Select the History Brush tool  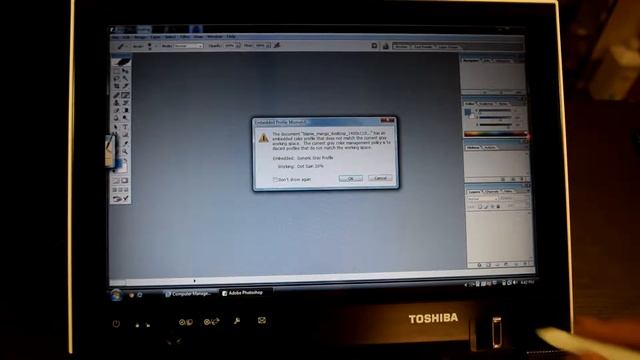pyautogui.click(x=125, y=103)
